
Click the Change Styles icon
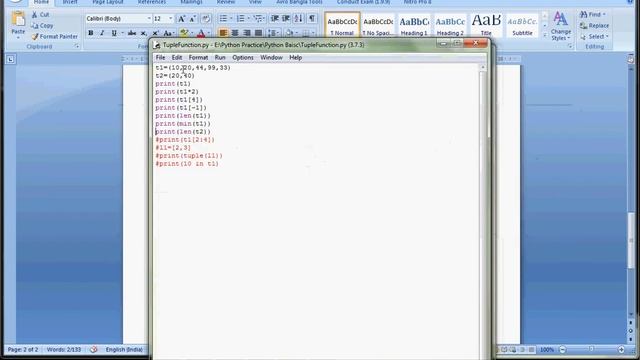(560, 26)
